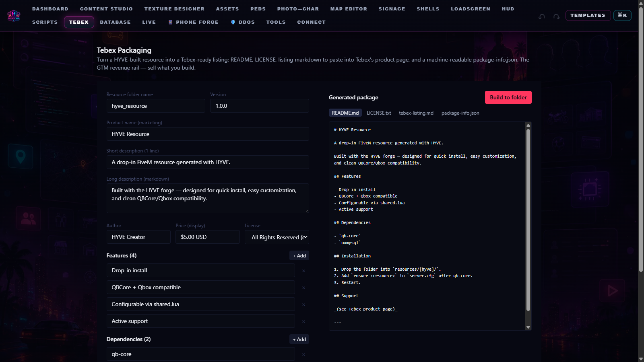This screenshot has height=362, width=644.
Task: Open the ⌘K command palette
Action: pyautogui.click(x=622, y=15)
